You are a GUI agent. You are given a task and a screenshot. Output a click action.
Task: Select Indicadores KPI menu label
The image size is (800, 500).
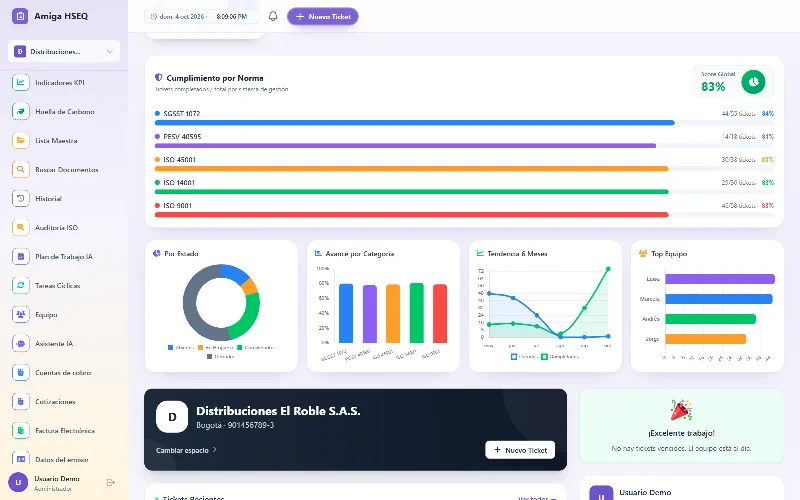(60, 82)
